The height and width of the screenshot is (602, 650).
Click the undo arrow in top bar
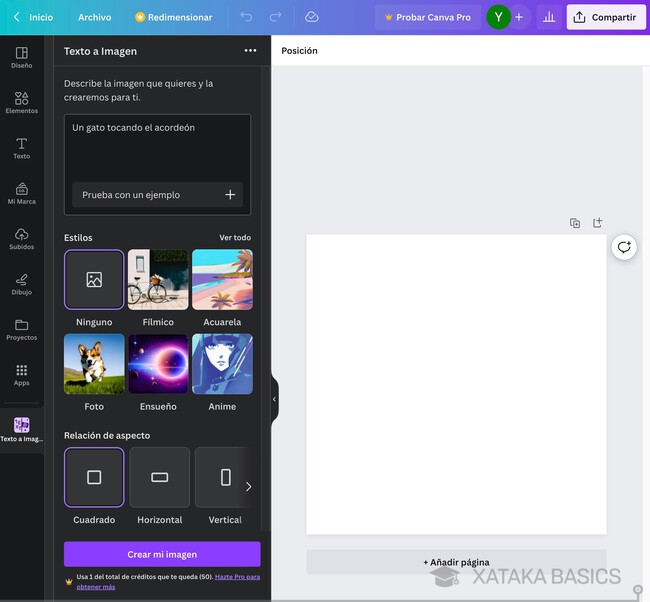[247, 17]
